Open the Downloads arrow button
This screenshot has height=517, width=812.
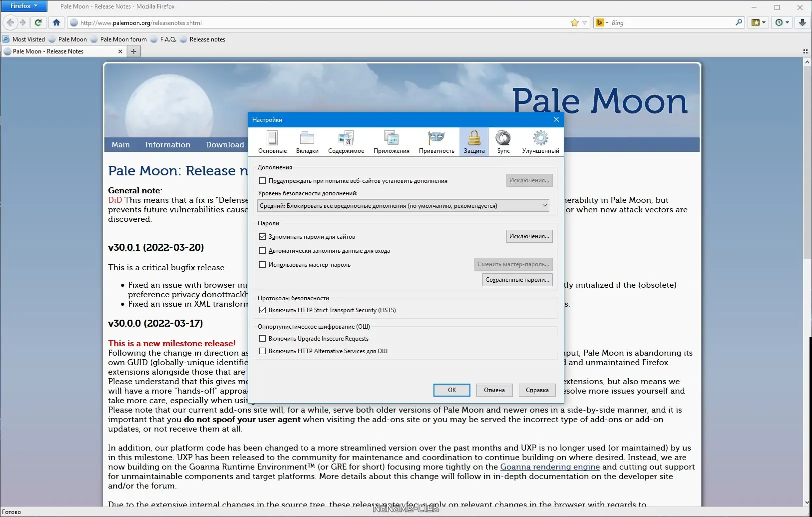pyautogui.click(x=803, y=22)
